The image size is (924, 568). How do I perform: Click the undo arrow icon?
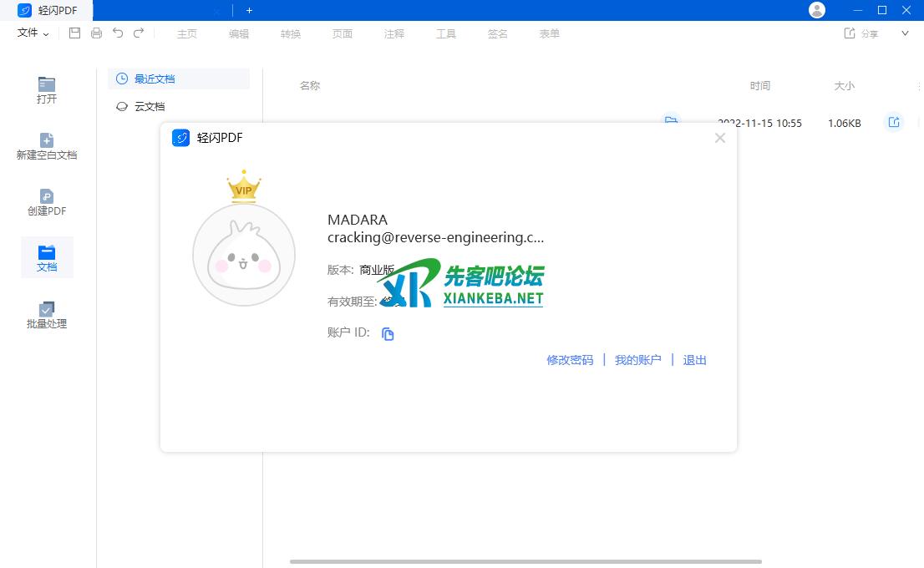point(118,33)
